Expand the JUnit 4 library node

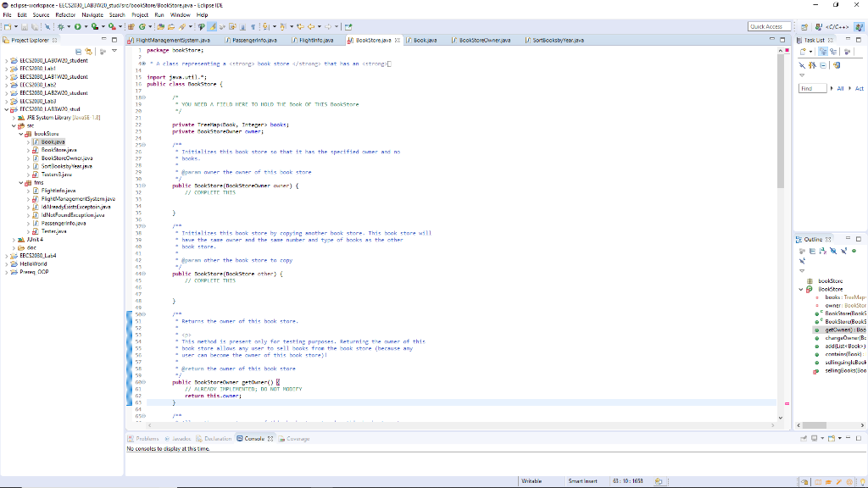point(14,240)
